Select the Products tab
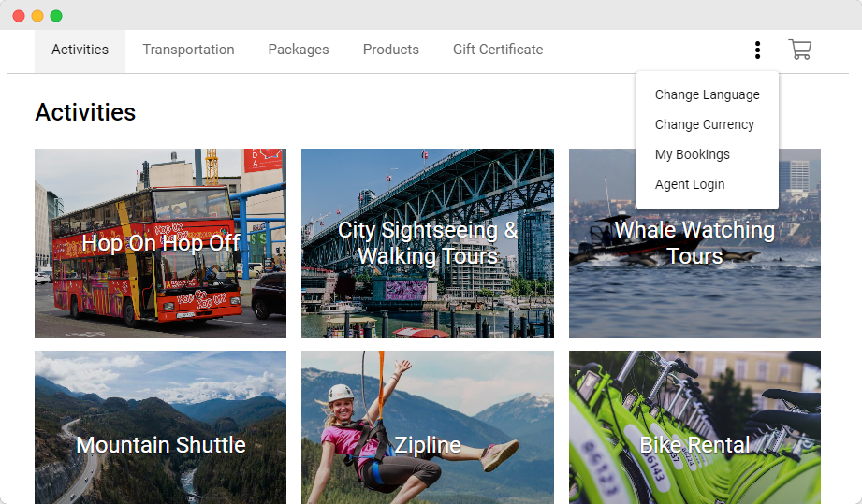 (x=391, y=50)
